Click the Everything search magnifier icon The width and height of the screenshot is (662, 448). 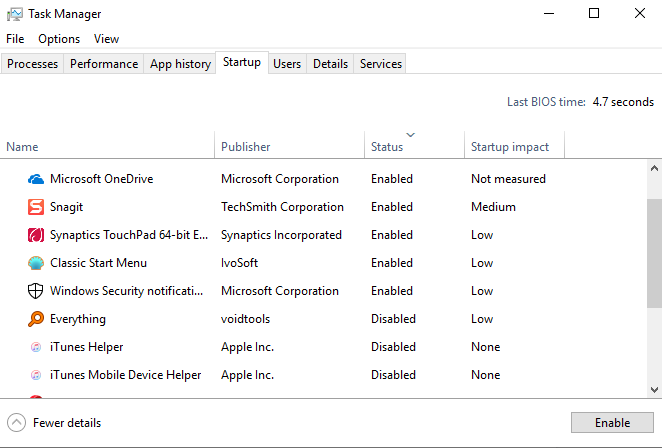(x=36, y=319)
